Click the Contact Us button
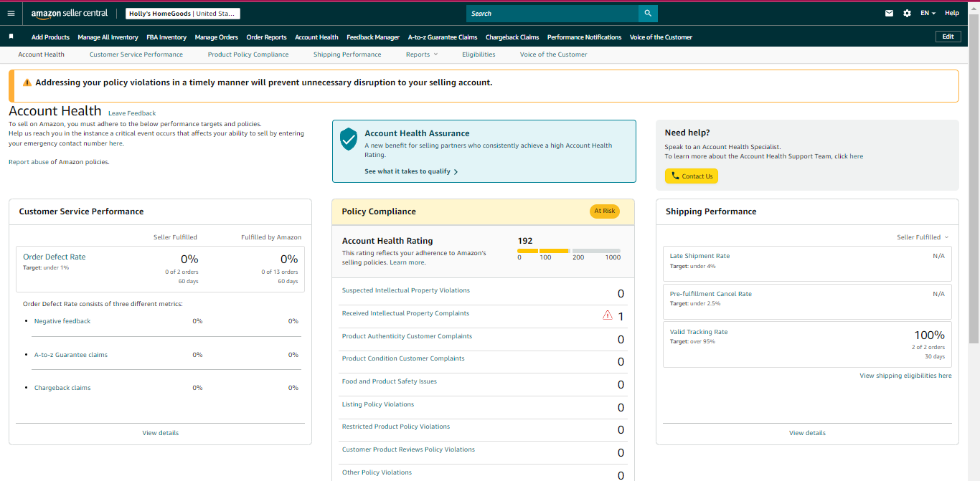 pyautogui.click(x=692, y=176)
